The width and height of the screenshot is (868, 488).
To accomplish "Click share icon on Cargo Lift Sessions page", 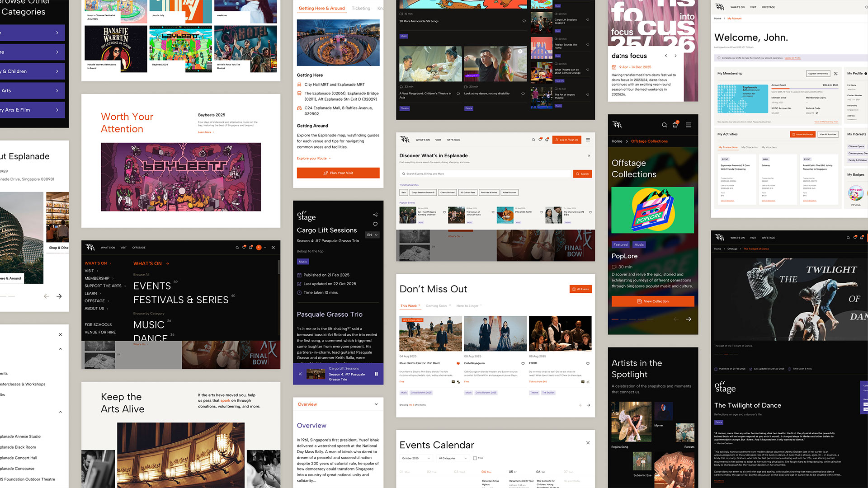I will [x=375, y=215].
